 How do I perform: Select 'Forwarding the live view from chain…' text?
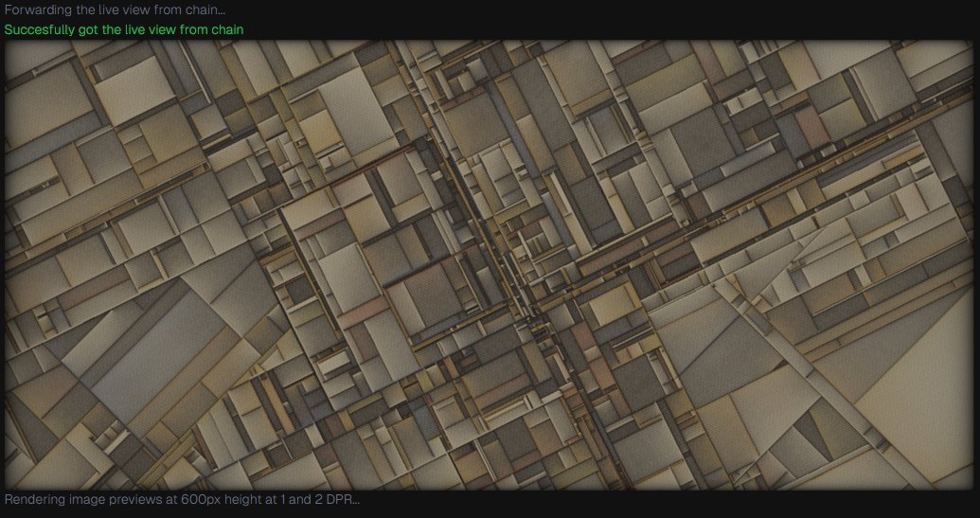click(x=115, y=10)
